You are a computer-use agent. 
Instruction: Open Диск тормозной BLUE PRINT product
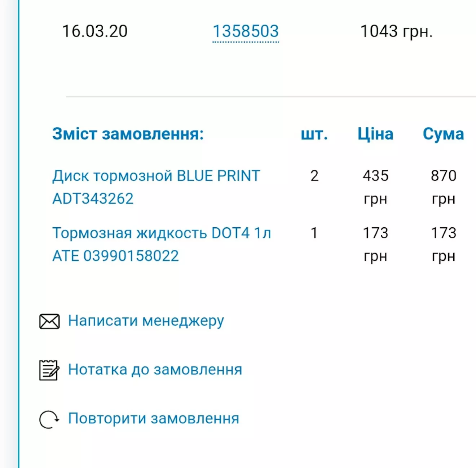coord(156,176)
